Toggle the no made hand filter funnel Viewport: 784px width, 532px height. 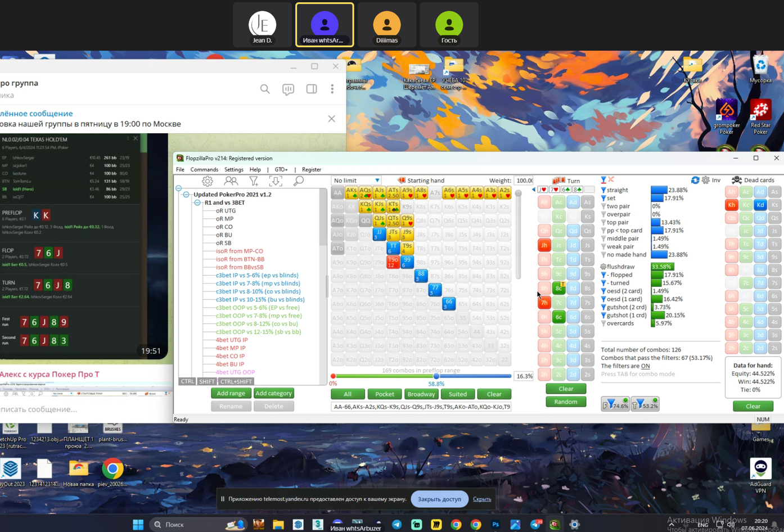(x=603, y=255)
